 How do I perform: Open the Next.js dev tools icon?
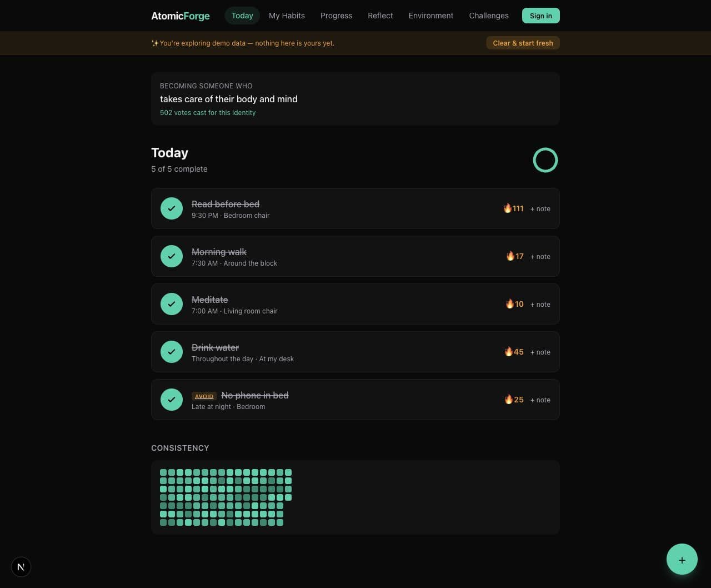[21, 567]
